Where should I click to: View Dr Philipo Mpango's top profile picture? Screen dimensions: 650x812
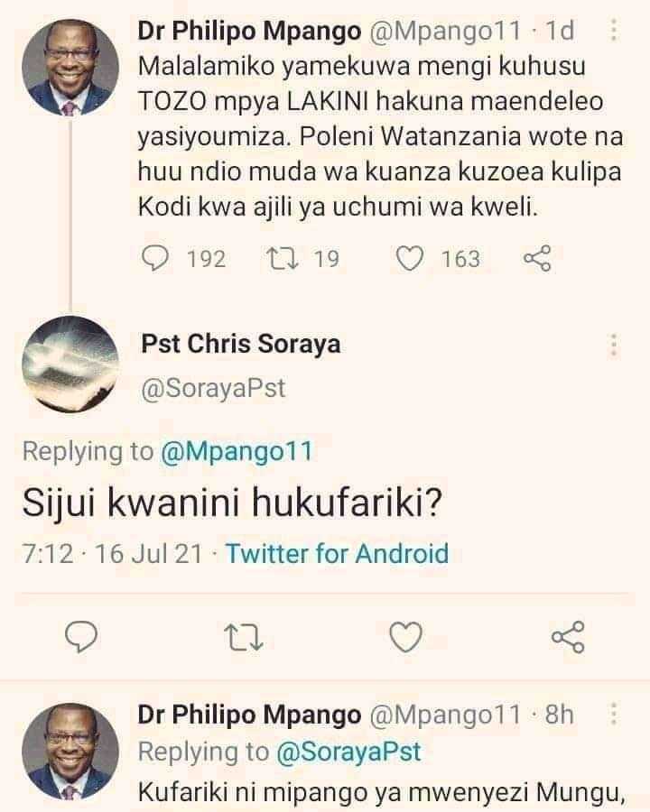pyautogui.click(x=70, y=68)
